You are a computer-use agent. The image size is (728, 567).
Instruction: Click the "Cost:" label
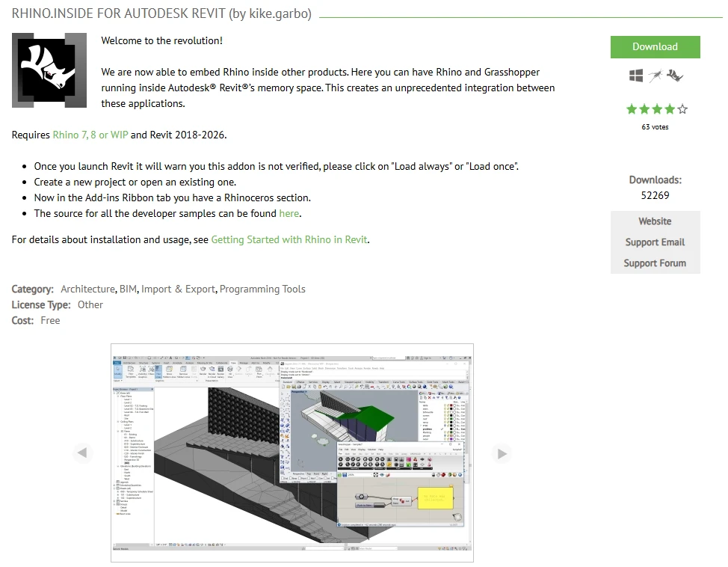point(22,321)
